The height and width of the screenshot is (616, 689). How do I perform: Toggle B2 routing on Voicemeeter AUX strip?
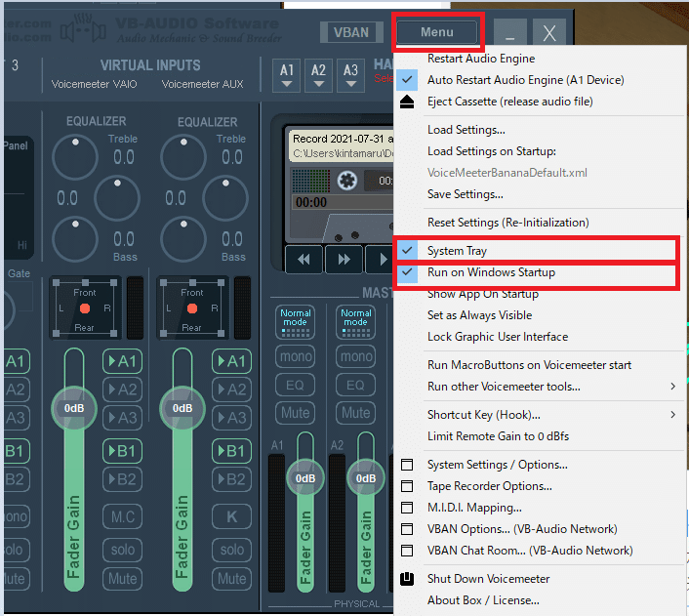(x=231, y=479)
